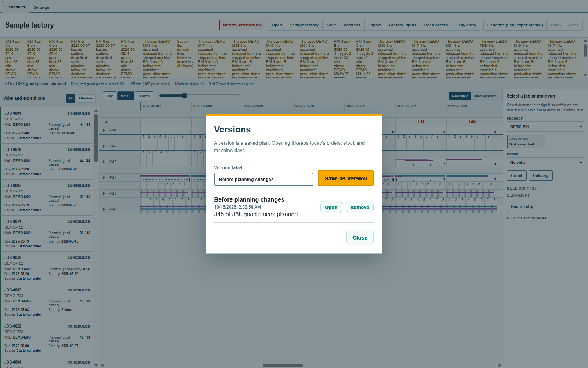Viewport: 588px width, 368px height.
Task: Close the Versions dialog
Action: (x=360, y=237)
